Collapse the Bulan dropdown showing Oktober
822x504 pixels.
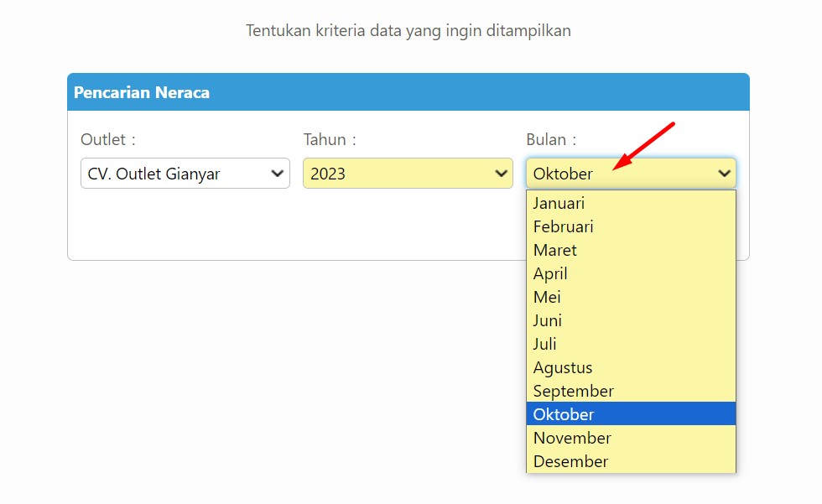[631, 174]
